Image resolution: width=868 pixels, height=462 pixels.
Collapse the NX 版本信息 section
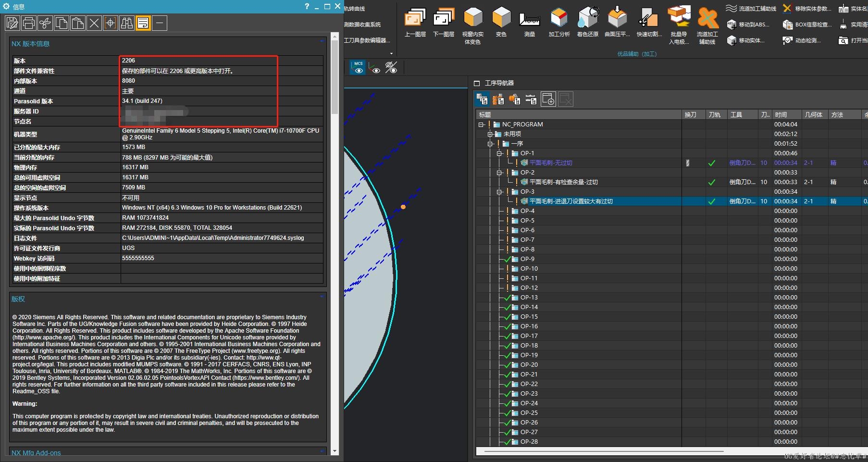click(x=322, y=41)
